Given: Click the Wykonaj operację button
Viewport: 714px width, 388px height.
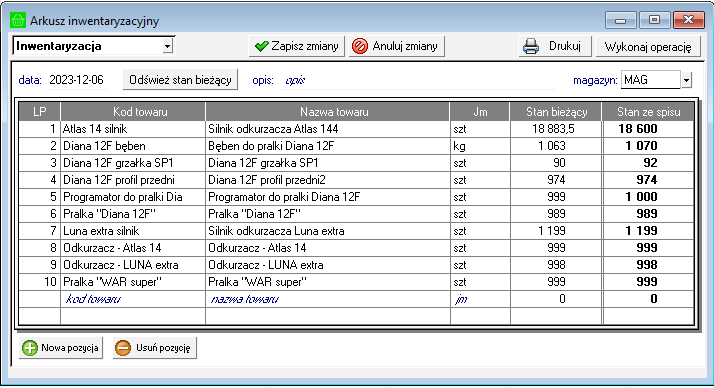Looking at the screenshot, I should pos(648,46).
